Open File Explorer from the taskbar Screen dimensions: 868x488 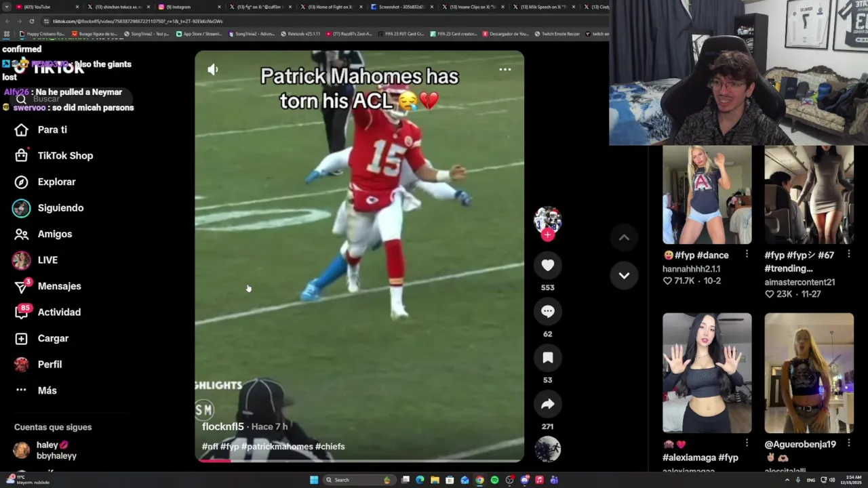coord(435,480)
